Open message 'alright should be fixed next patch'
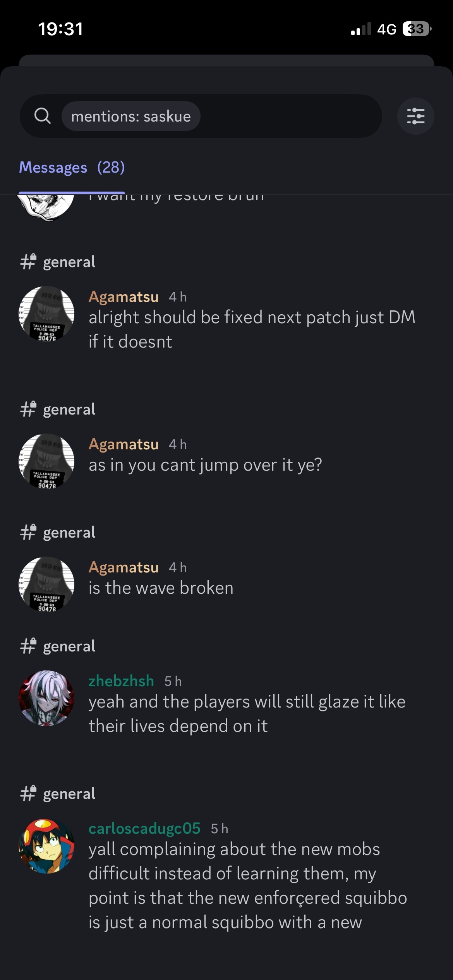The width and height of the screenshot is (453, 980). coord(252,329)
